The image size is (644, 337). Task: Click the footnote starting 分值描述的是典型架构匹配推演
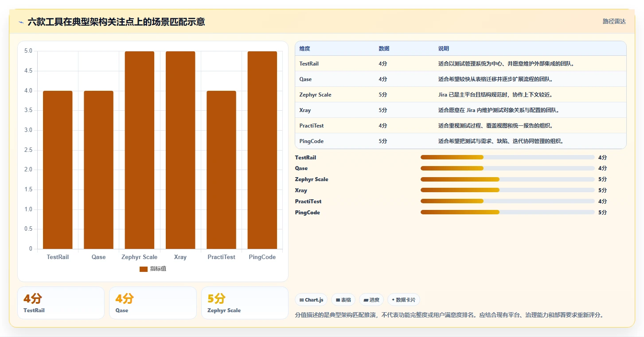click(x=449, y=315)
